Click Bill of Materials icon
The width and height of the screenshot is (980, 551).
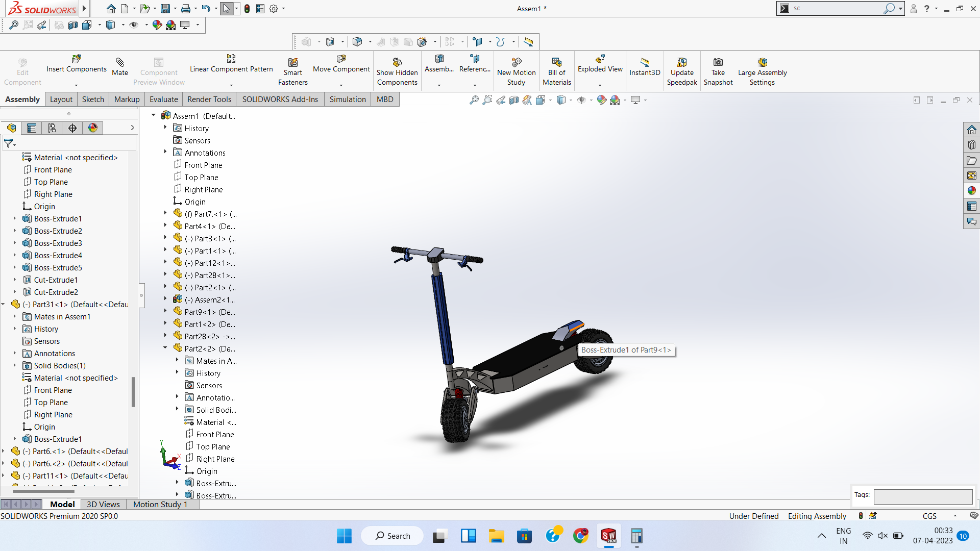(556, 62)
